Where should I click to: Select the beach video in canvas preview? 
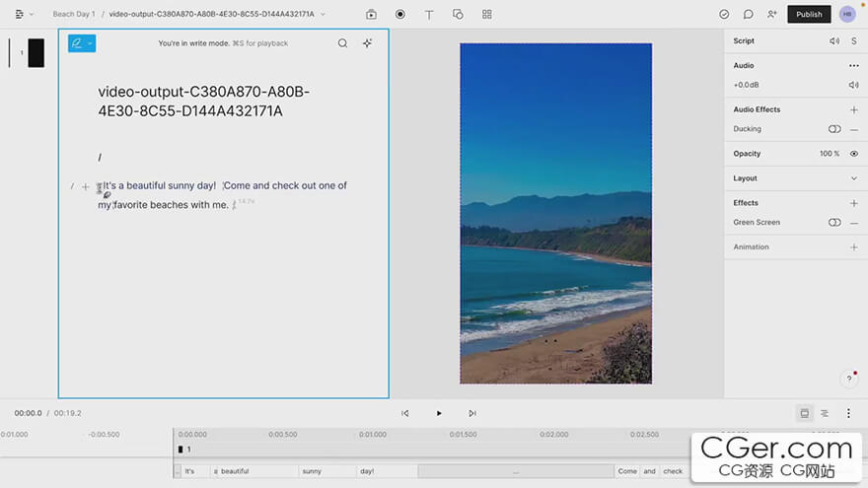coord(555,214)
